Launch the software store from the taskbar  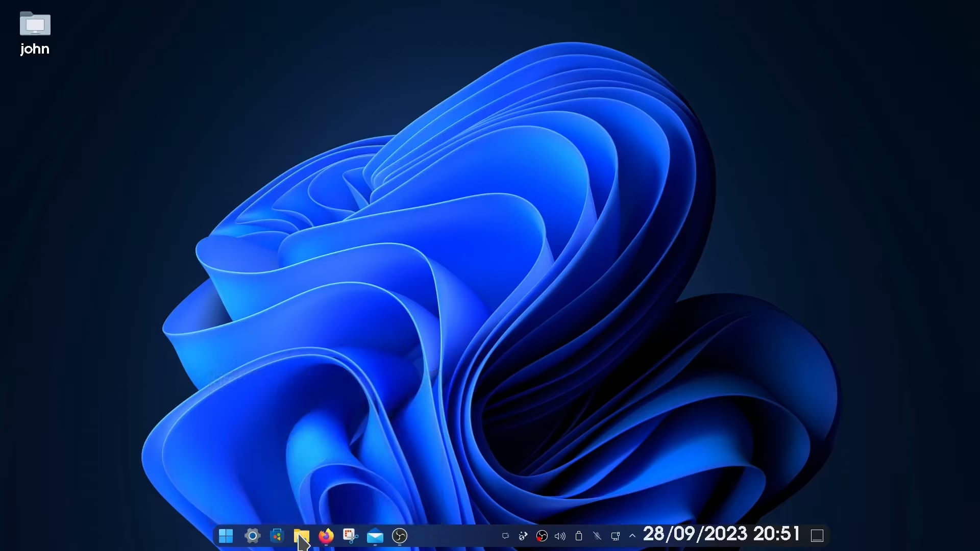(277, 536)
